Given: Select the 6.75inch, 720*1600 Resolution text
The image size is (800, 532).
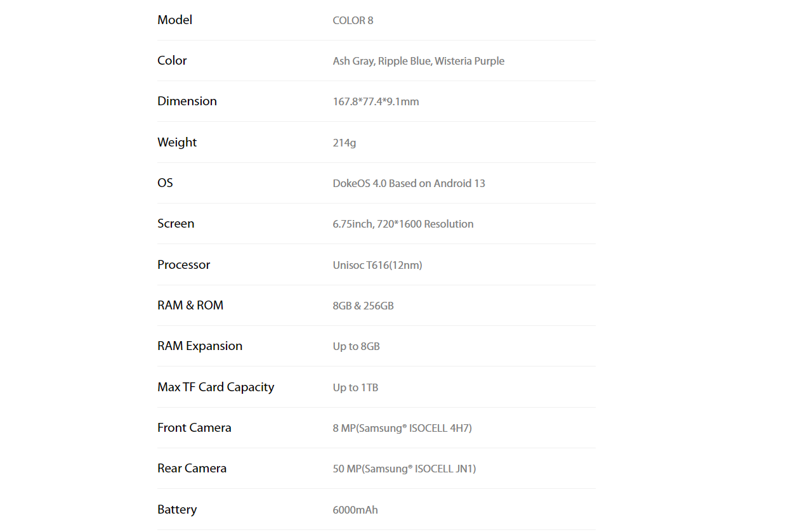Looking at the screenshot, I should [403, 224].
